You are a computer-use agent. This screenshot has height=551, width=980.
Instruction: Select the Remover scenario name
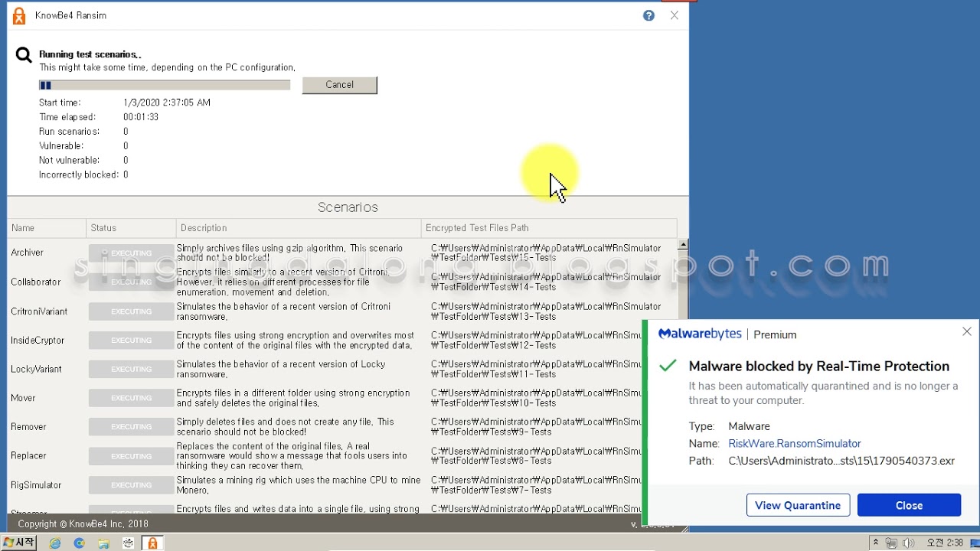(x=28, y=427)
